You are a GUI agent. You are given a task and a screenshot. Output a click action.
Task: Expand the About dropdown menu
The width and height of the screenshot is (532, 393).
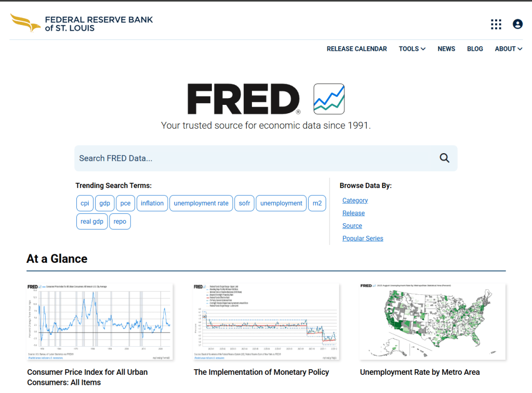[508, 49]
